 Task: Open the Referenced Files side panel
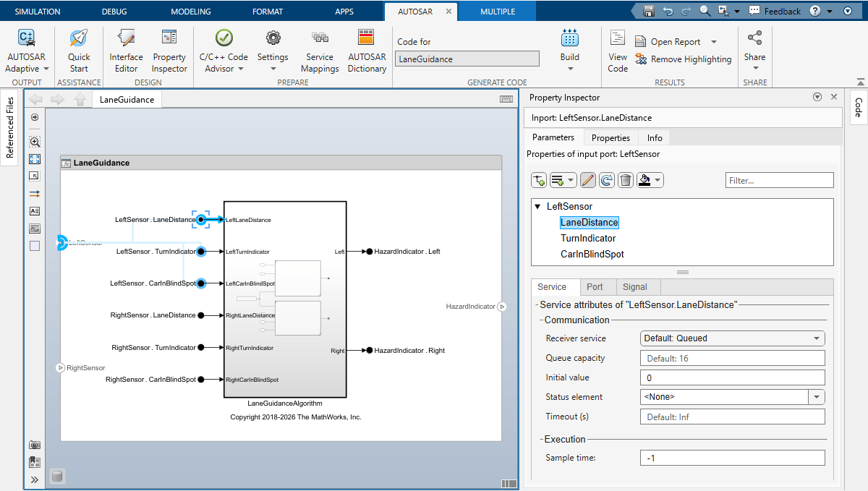pos(10,128)
